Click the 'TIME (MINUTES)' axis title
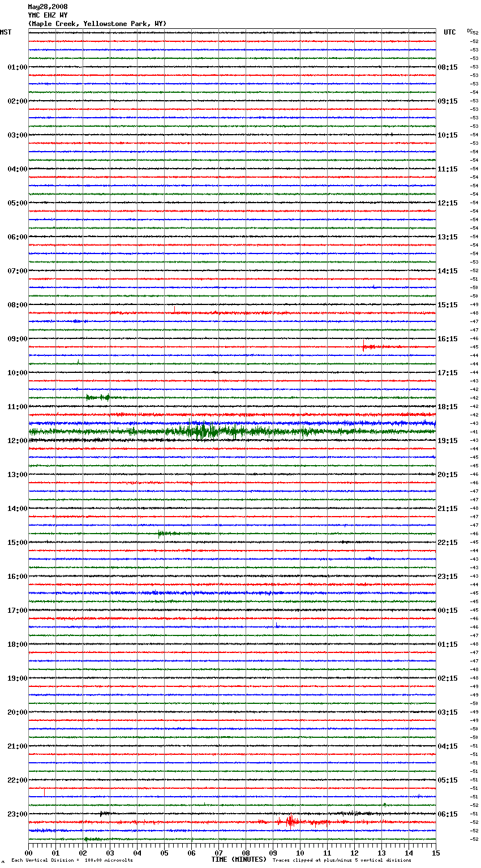The image size is (481, 868). tap(239, 860)
